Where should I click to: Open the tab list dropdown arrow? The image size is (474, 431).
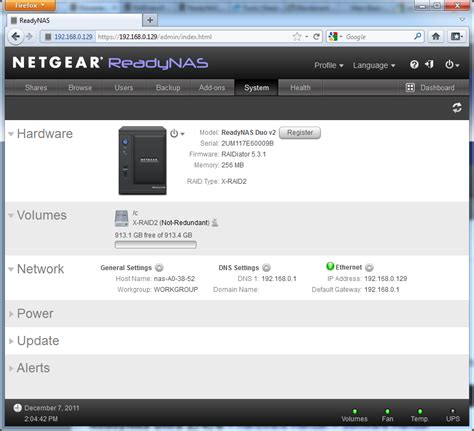pyautogui.click(x=462, y=20)
